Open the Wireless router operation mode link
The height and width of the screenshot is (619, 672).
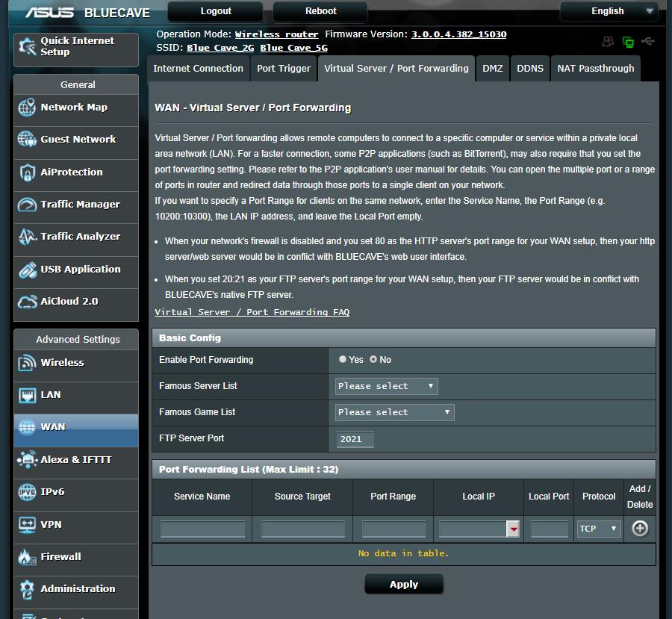coord(276,34)
